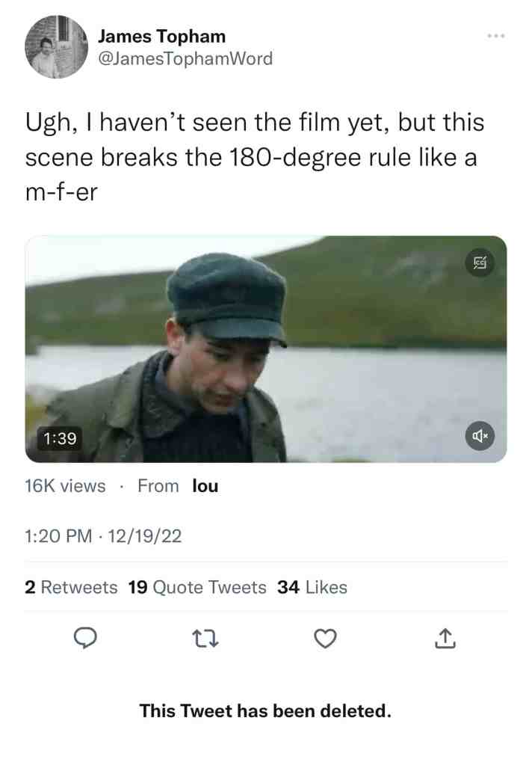Open James Topham's profile picture
Screen dimensions: 532x765
[56, 47]
